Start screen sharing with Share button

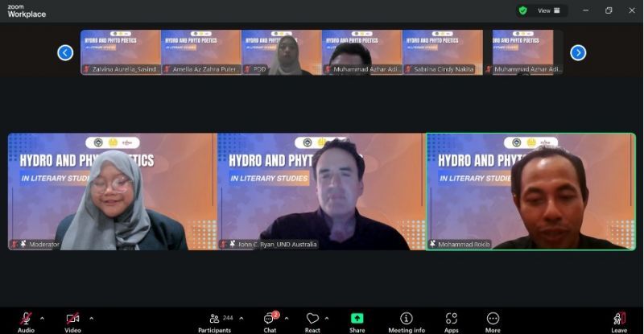[x=357, y=319]
